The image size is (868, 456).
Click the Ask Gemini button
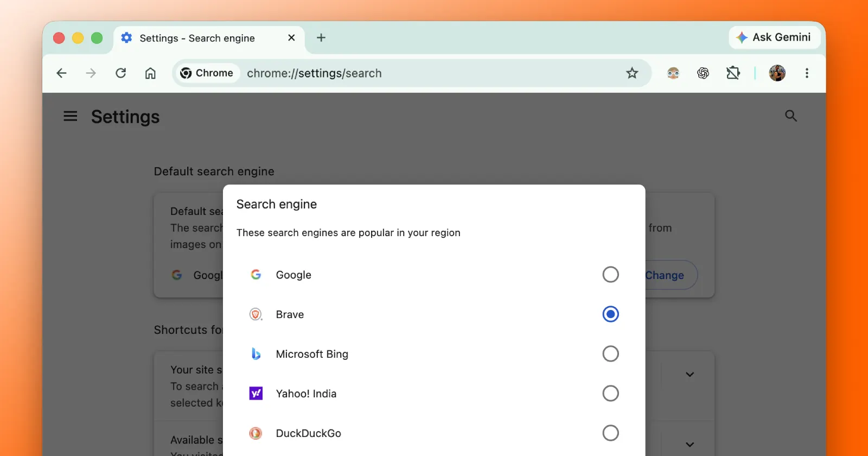tap(774, 37)
